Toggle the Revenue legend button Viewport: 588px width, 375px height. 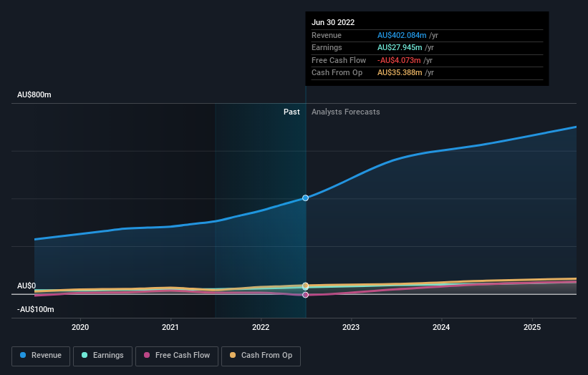[41, 356]
